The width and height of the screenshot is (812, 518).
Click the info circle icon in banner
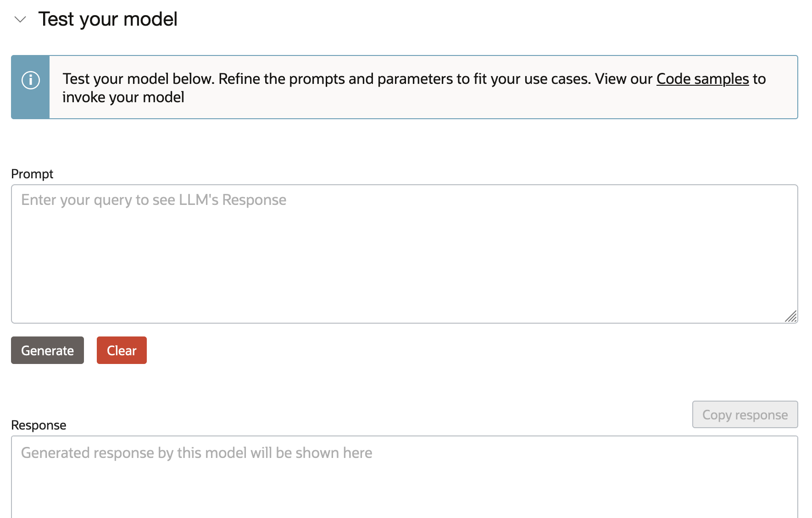[31, 80]
